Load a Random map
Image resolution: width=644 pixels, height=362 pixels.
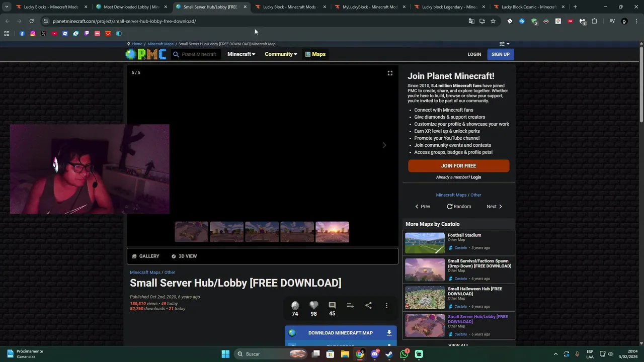pos(459,207)
